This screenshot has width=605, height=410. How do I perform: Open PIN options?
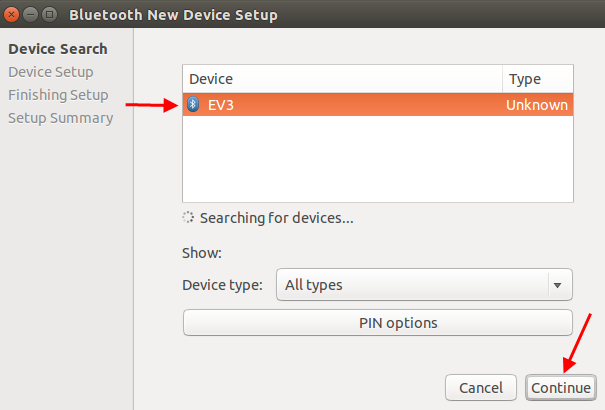(378, 322)
